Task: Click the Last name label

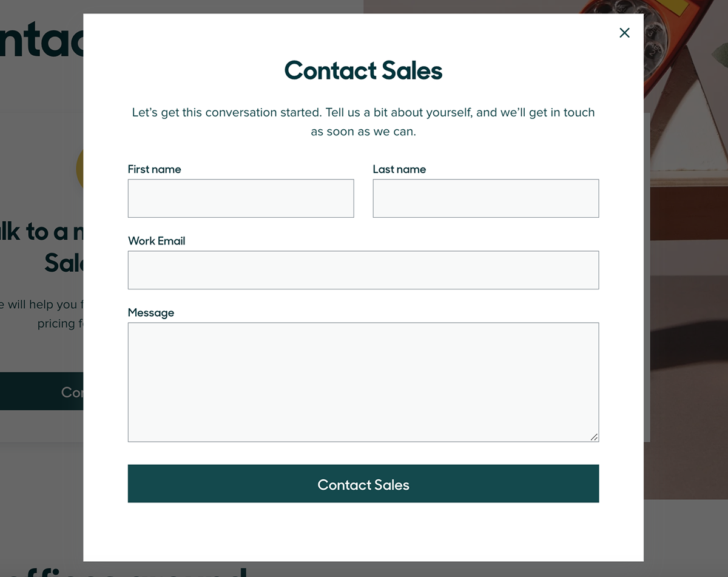Action: coord(399,169)
